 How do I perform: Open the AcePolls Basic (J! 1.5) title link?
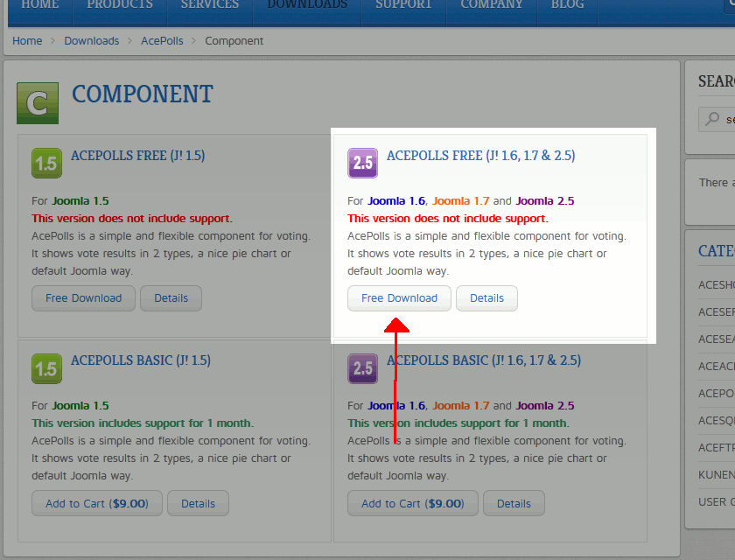tap(141, 360)
